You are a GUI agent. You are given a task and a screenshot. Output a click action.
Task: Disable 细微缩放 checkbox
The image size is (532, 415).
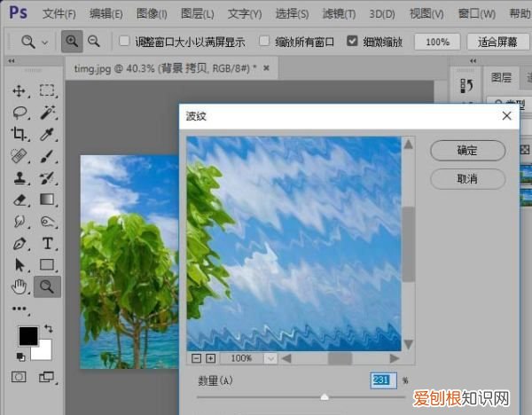[352, 41]
